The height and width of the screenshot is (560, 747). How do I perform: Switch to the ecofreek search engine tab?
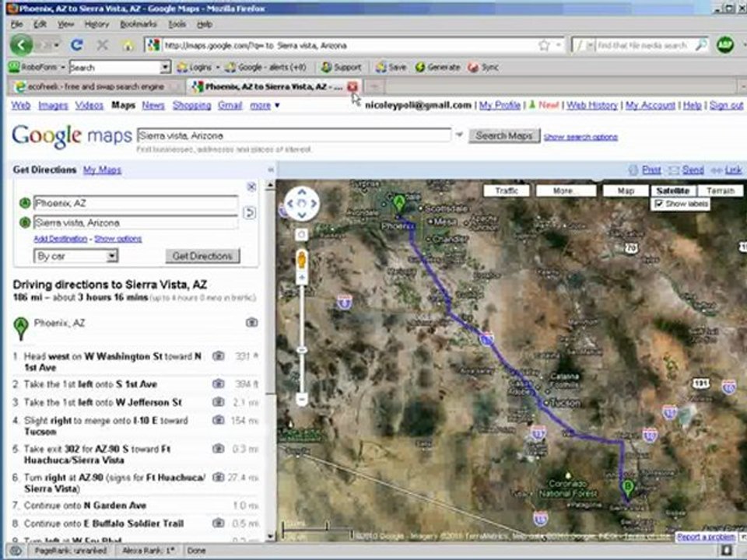click(x=95, y=86)
